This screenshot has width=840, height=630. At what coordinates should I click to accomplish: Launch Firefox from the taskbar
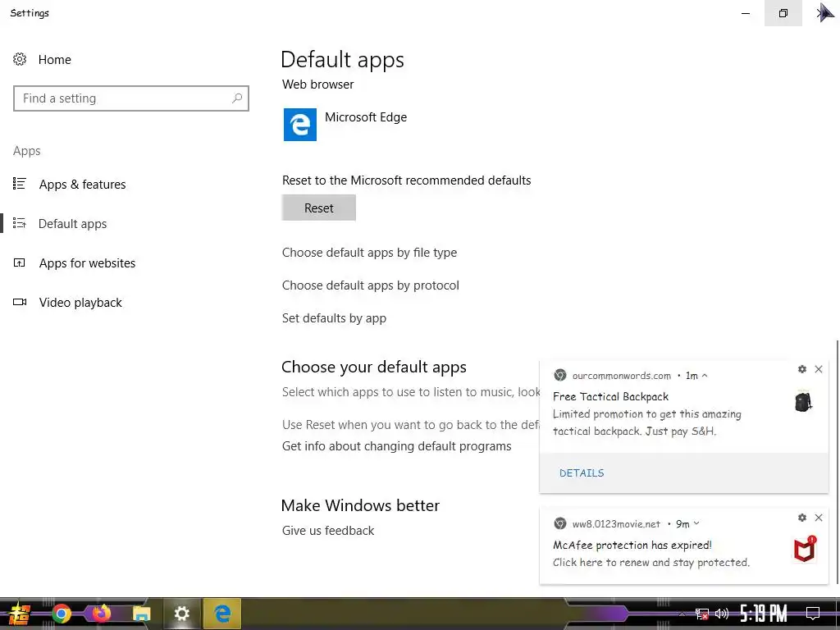tap(101, 613)
